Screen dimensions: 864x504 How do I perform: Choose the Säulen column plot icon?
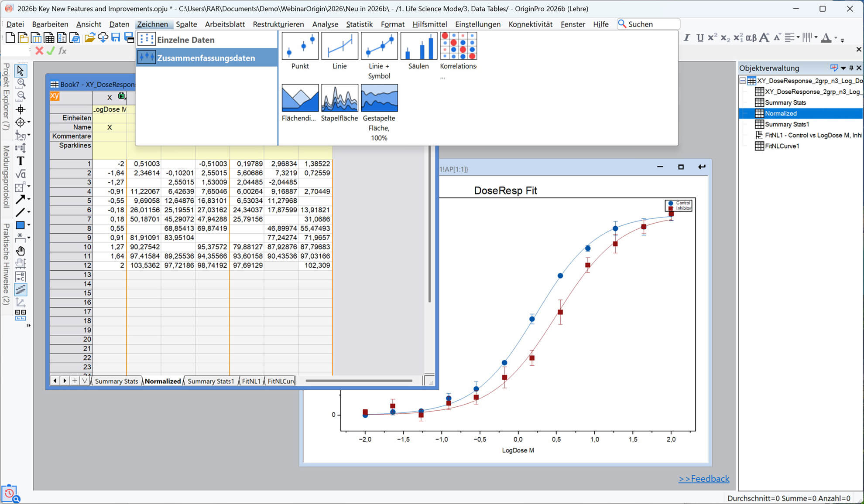coord(418,46)
